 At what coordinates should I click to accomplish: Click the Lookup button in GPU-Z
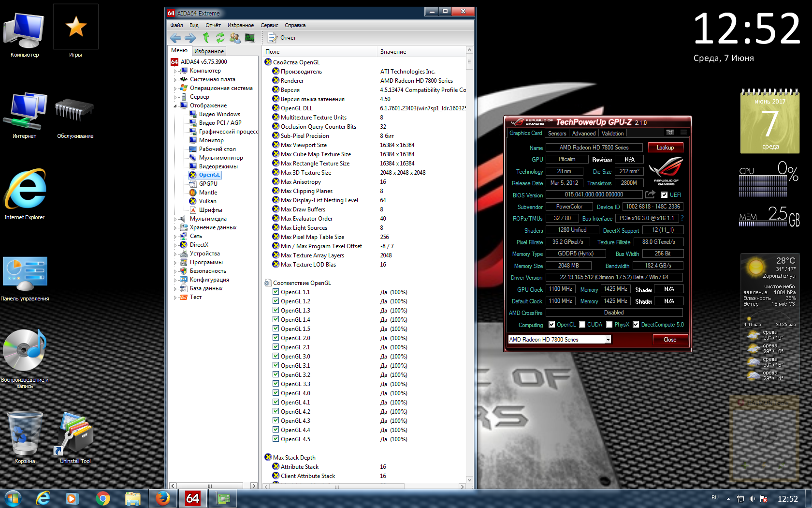pyautogui.click(x=665, y=148)
